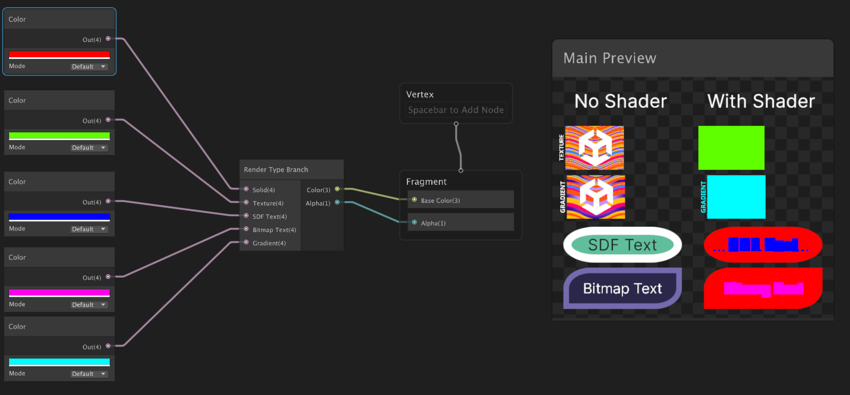Open the Mode dropdown on the blue Color node
Viewport: 850px width, 395px height.
point(89,229)
